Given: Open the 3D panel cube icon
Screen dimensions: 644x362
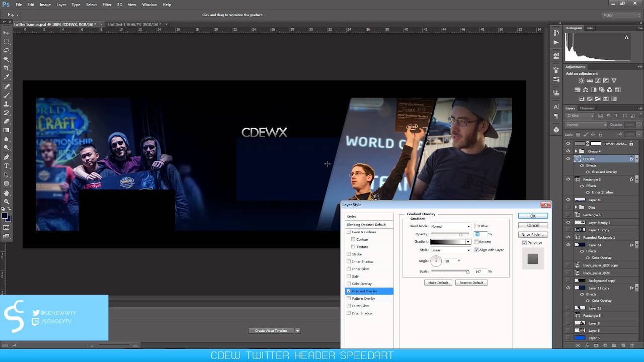Looking at the screenshot, I should tap(556, 130).
